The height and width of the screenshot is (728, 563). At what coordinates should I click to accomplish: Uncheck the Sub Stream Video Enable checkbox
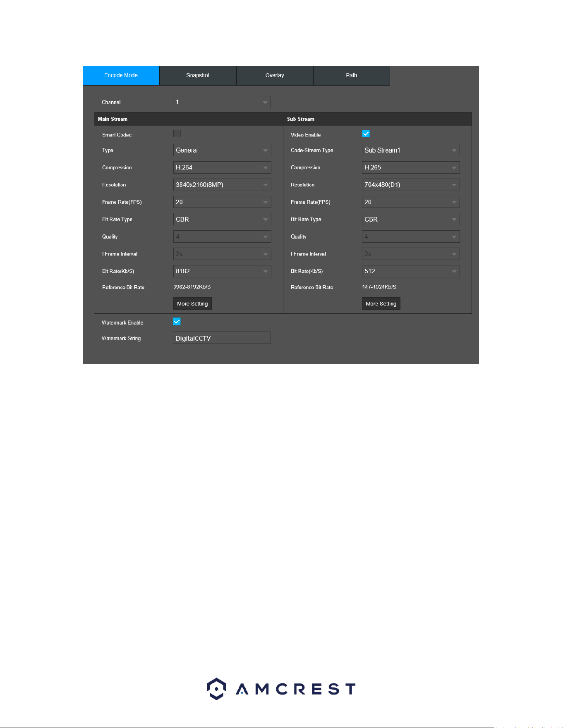click(366, 134)
